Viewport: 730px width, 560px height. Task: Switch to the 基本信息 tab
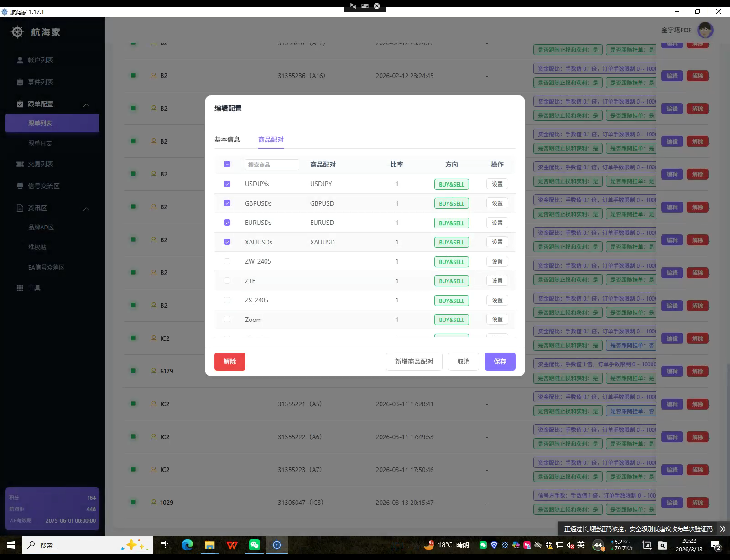click(227, 140)
